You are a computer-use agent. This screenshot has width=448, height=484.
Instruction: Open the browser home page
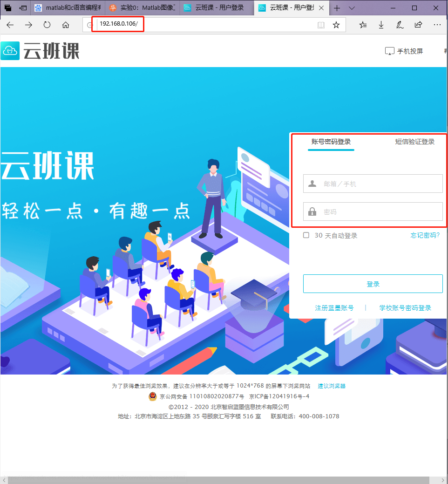pyautogui.click(x=65, y=25)
